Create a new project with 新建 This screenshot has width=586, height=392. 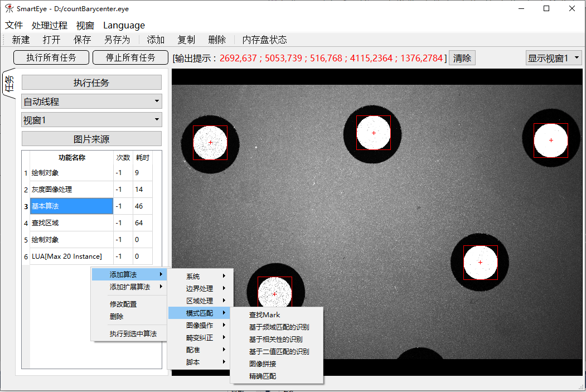point(21,40)
